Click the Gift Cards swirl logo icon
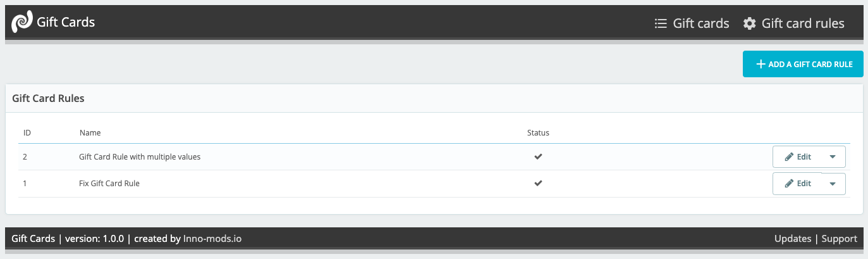This screenshot has width=868, height=259. 22,23
